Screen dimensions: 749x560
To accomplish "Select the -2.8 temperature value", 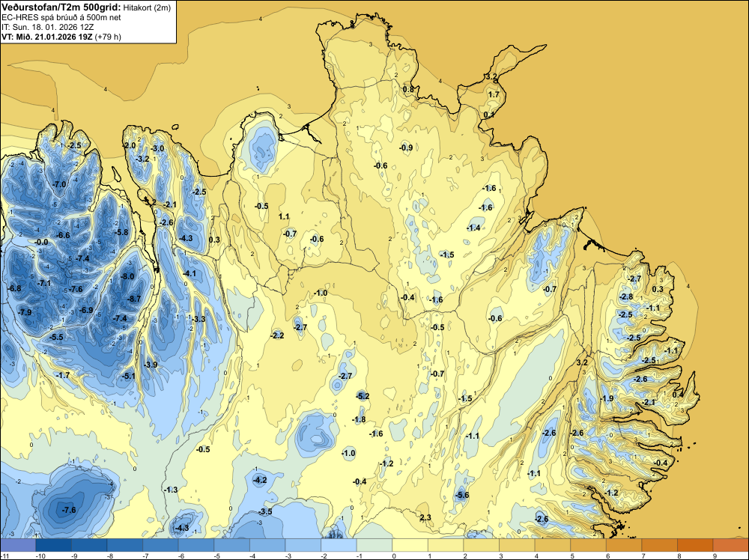I will pyautogui.click(x=625, y=297).
